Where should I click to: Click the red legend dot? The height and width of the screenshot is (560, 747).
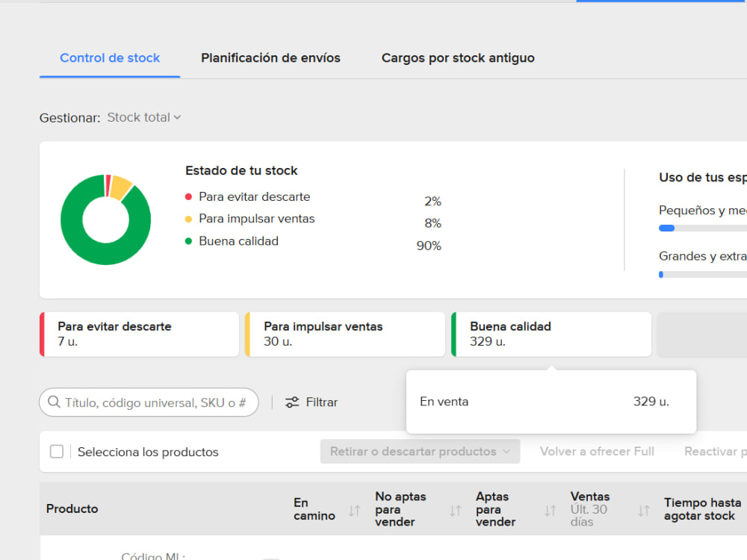click(188, 196)
